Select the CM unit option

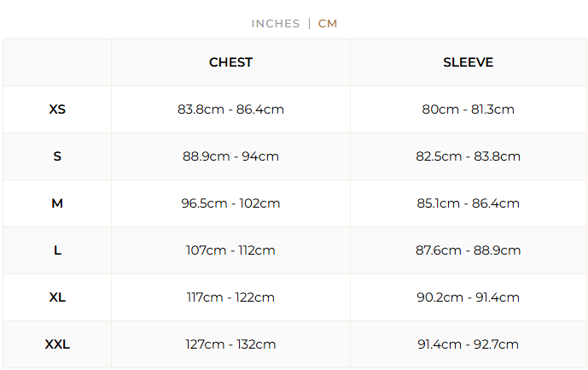coord(328,24)
